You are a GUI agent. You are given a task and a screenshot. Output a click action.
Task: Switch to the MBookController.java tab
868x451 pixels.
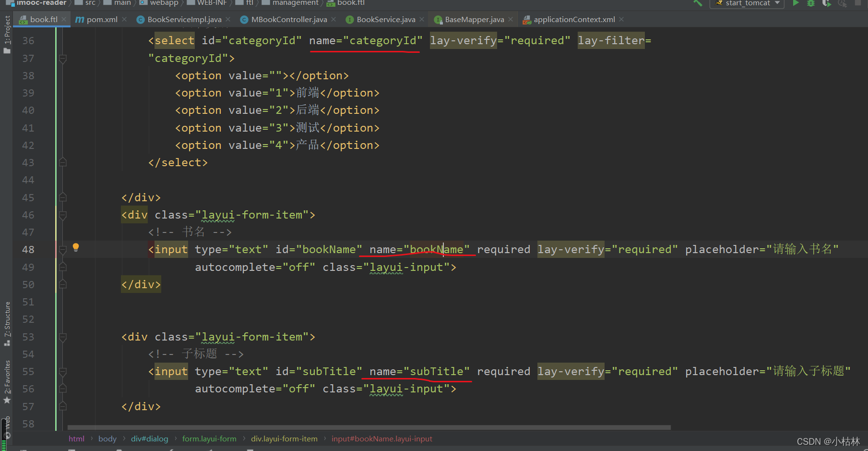tap(289, 20)
